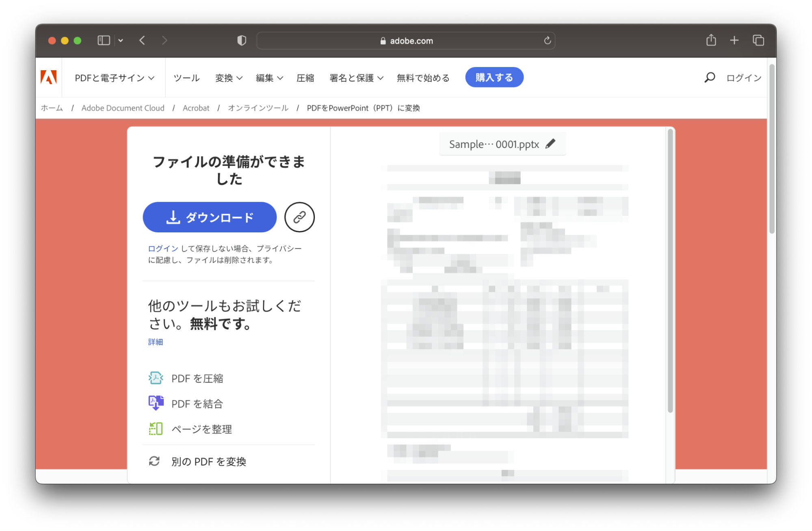
Task: Expand the sidebar options chevron in Safari
Action: (x=121, y=40)
